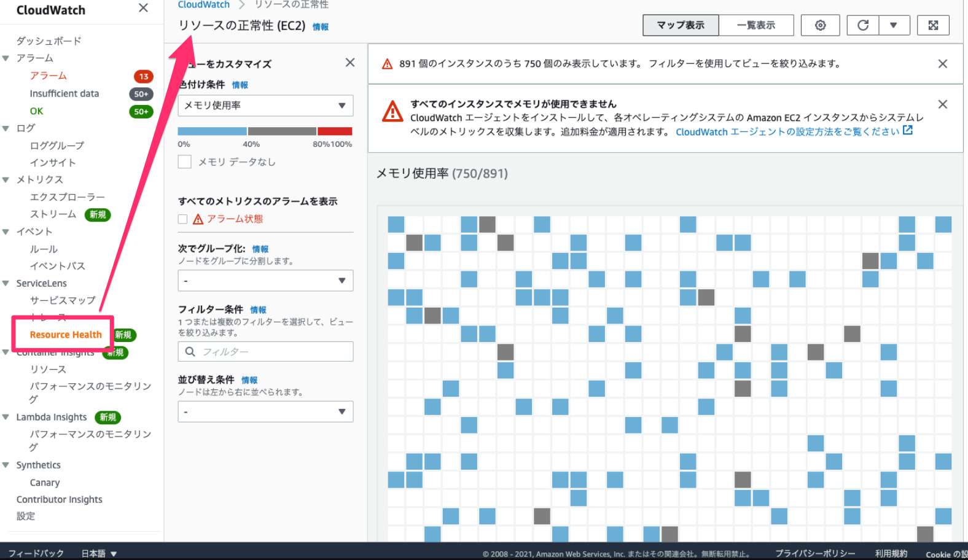Open ダッシュボード in the sidebar
Viewport: 968px width, 560px height.
tap(49, 41)
